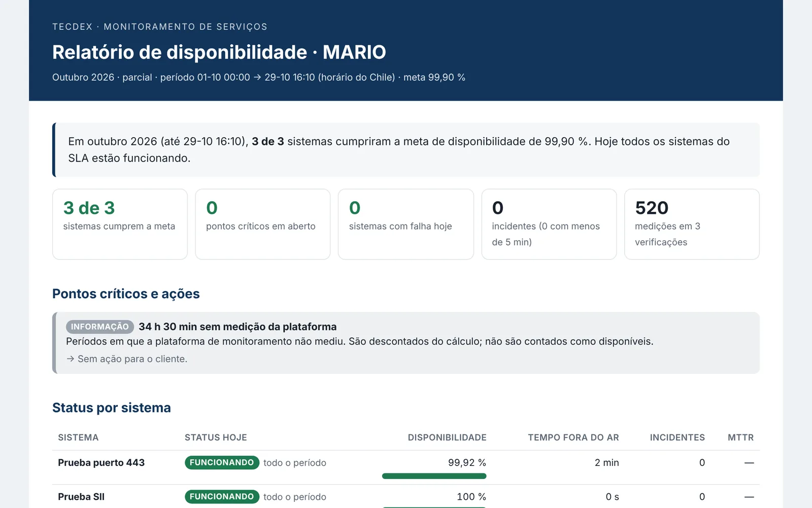Click the 99,92 % availability value
This screenshot has height=508, width=812.
tap(467, 463)
